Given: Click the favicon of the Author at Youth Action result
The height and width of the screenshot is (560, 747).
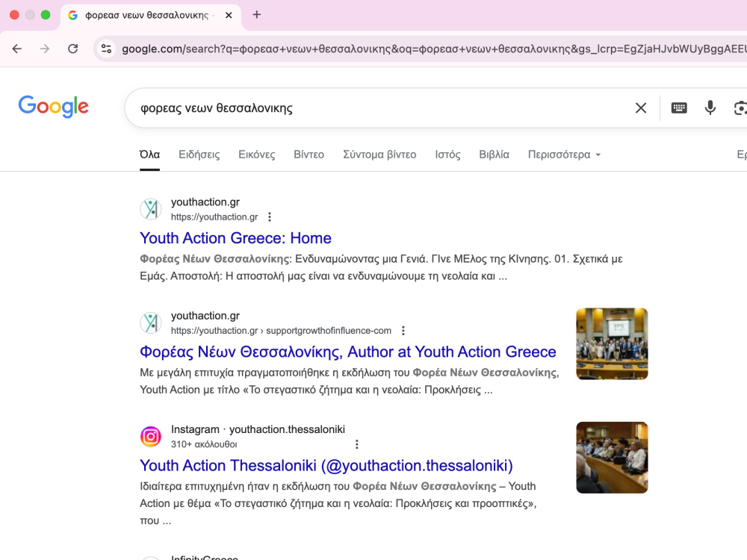Looking at the screenshot, I should click(151, 323).
